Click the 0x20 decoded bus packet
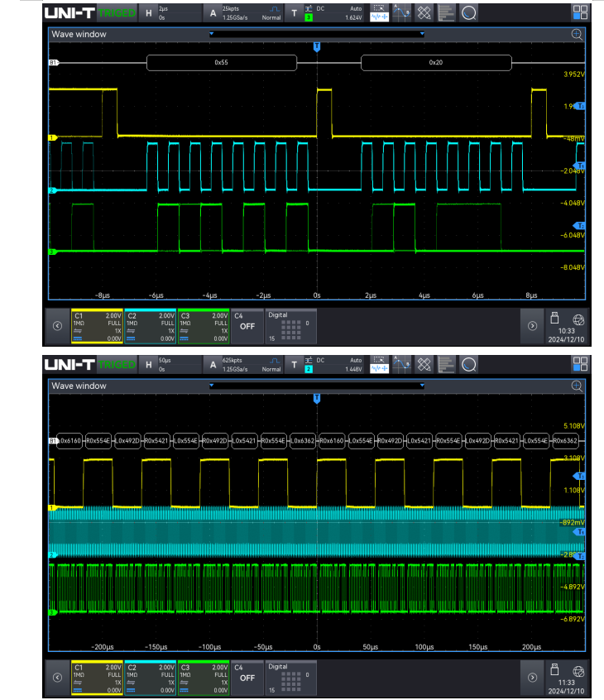 click(x=436, y=62)
